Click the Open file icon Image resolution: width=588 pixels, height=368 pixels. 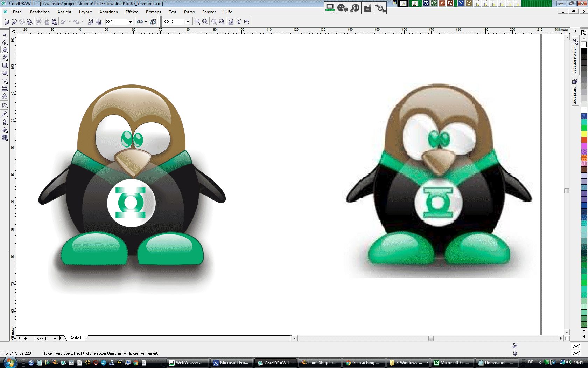pos(14,22)
